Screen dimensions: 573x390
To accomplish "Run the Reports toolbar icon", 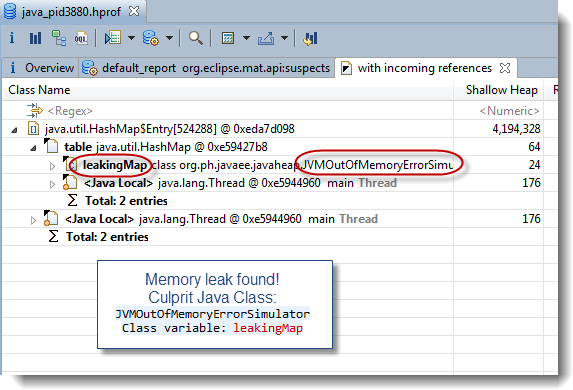I will point(151,38).
